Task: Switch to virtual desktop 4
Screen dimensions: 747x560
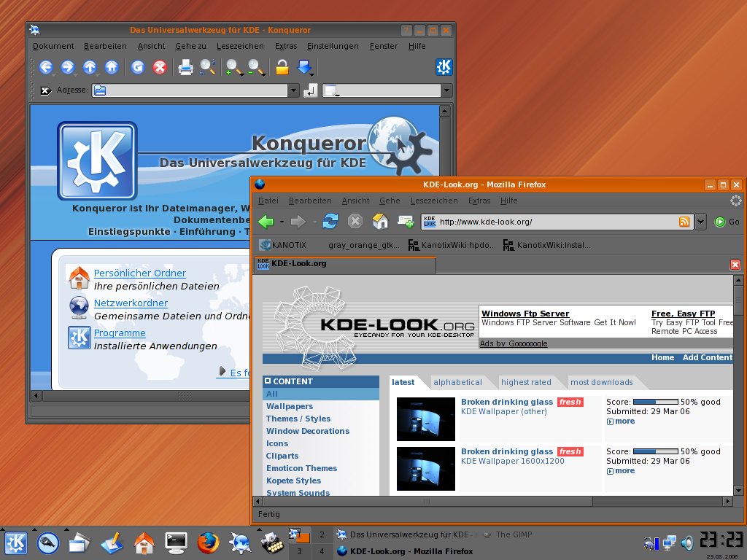Action: 322,551
